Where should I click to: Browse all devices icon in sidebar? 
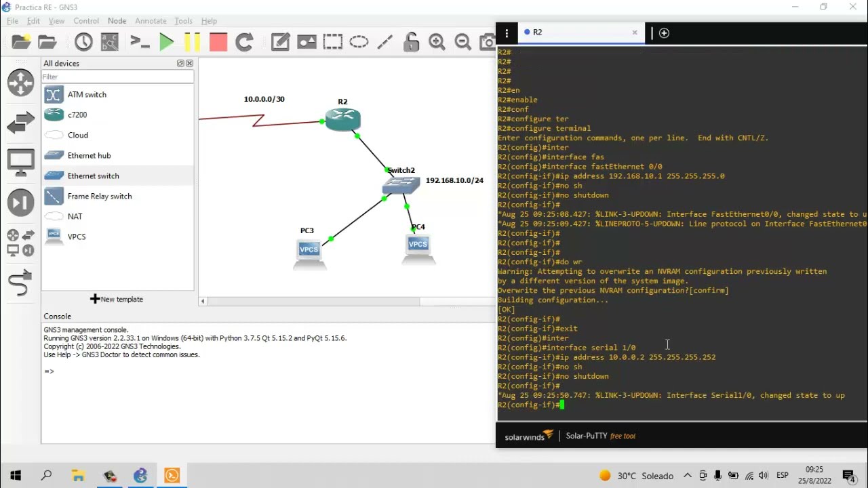[x=20, y=243]
